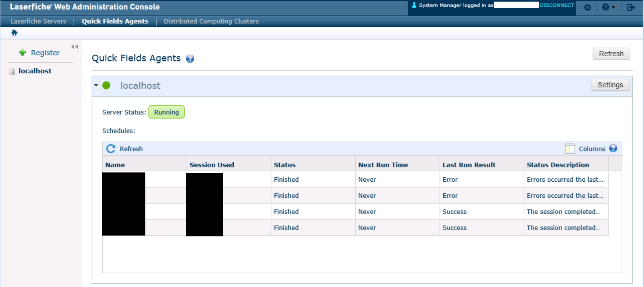The width and height of the screenshot is (644, 287).
Task: Click the Running server status badge
Action: click(166, 112)
